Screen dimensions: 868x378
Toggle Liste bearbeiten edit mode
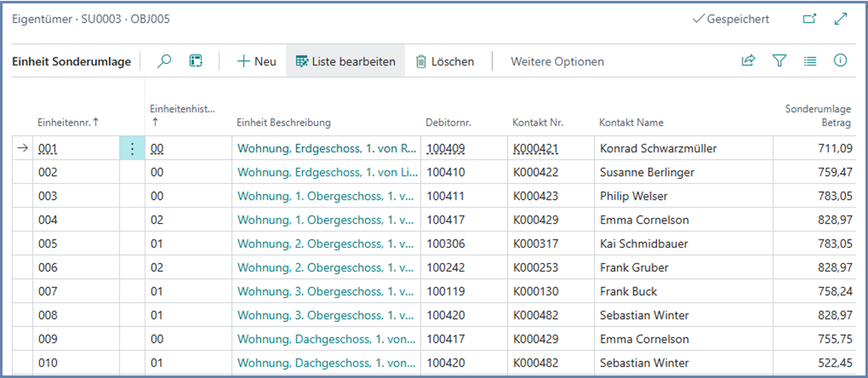point(345,62)
